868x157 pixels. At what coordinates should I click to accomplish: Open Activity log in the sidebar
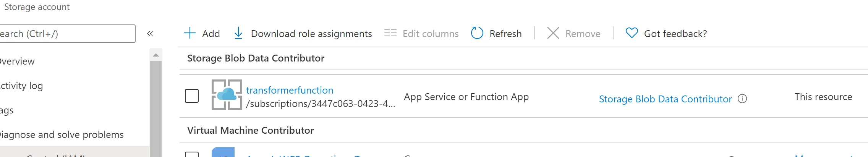pos(21,86)
